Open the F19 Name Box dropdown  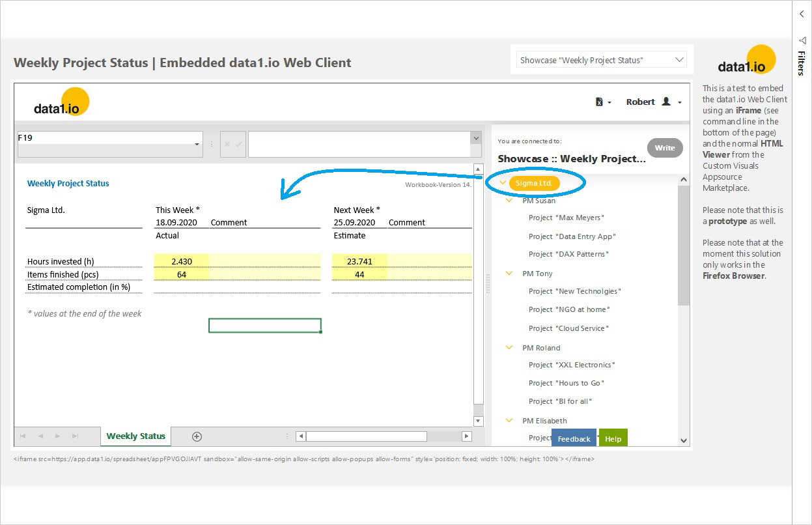pyautogui.click(x=197, y=145)
